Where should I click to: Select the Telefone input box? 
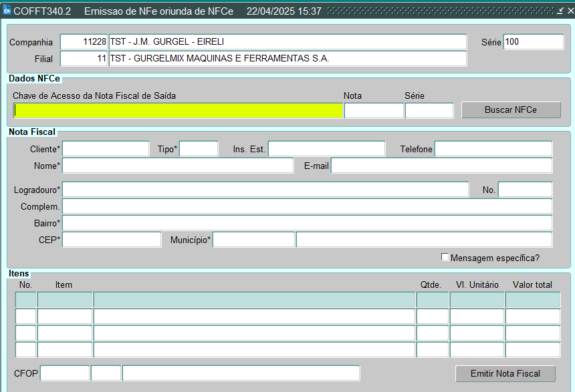click(x=493, y=149)
